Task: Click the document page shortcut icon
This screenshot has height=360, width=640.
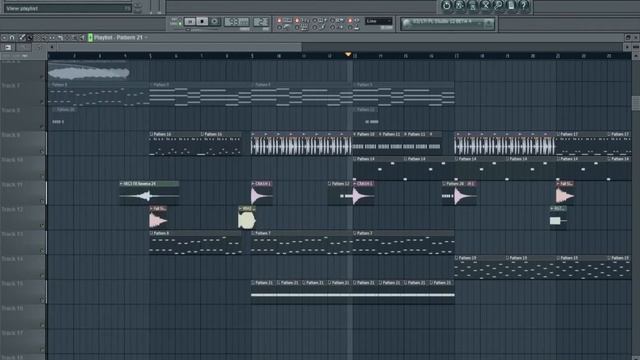Action: click(x=511, y=5)
